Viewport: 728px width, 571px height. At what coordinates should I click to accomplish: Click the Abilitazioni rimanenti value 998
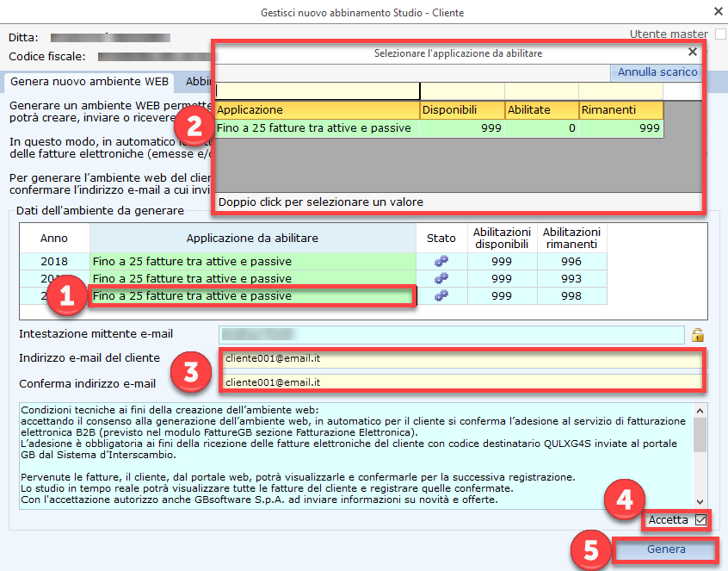point(571,296)
